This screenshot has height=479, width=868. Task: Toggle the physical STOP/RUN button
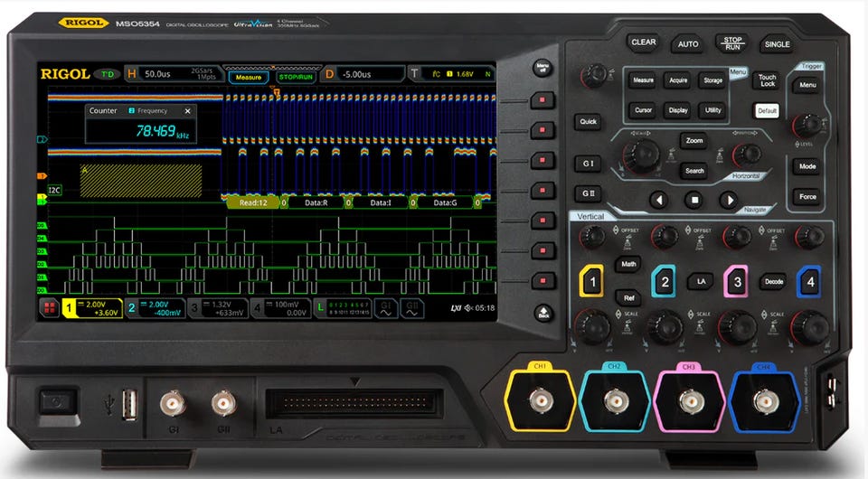pos(732,43)
